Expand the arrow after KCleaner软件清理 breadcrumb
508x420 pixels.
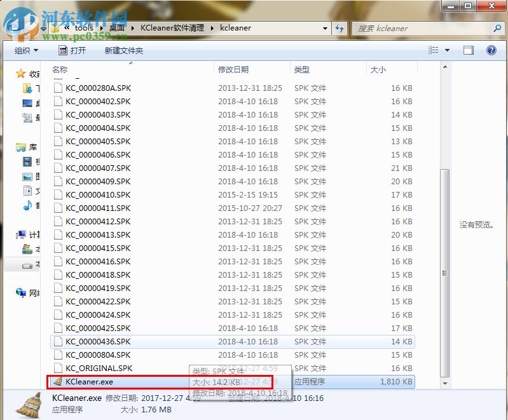tap(212, 28)
